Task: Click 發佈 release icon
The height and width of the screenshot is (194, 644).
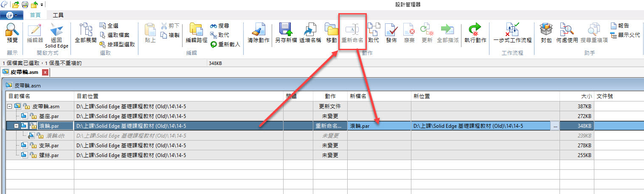Action: pos(391,30)
